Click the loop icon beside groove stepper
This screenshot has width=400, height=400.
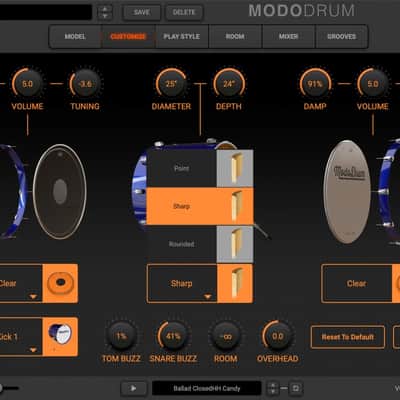tap(295, 388)
